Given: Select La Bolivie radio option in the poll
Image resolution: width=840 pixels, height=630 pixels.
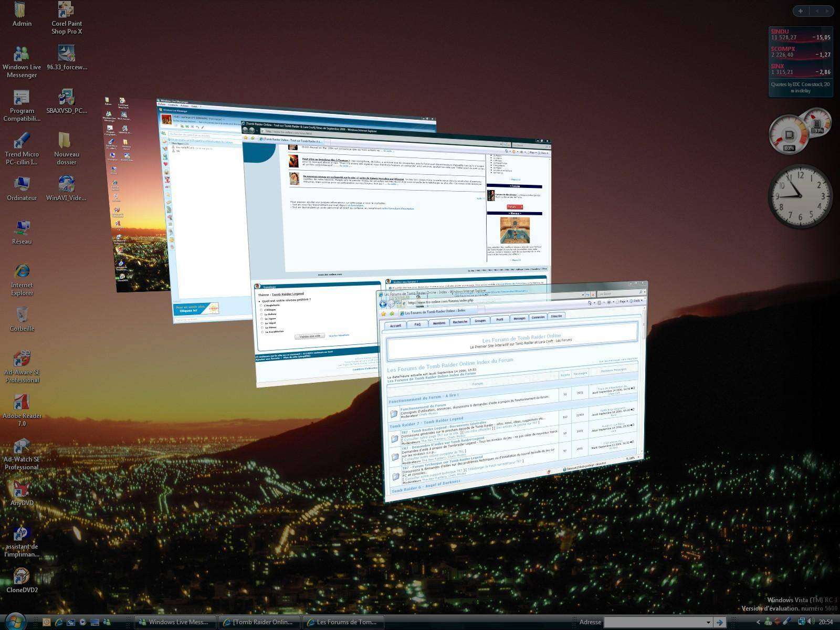Looking at the screenshot, I should tap(261, 314).
